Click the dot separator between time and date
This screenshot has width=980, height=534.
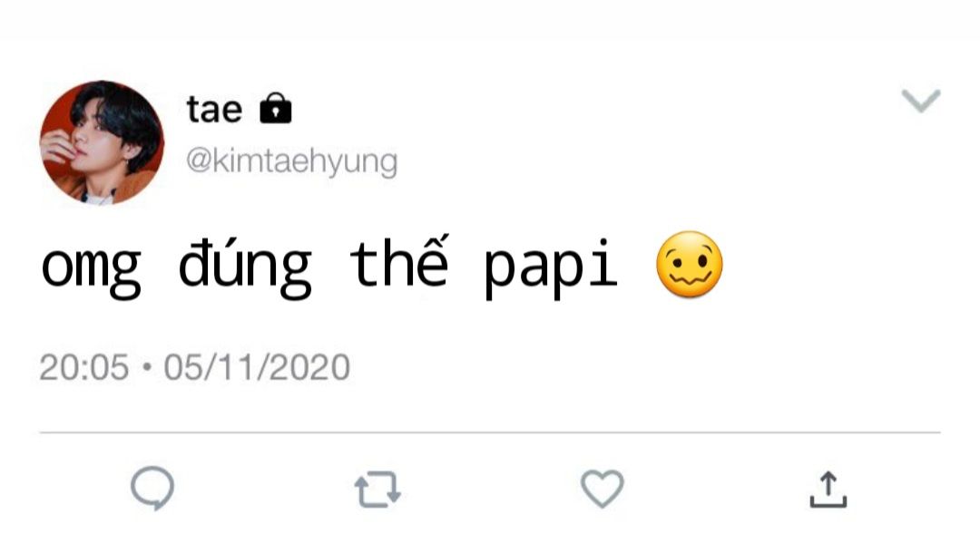point(146,367)
